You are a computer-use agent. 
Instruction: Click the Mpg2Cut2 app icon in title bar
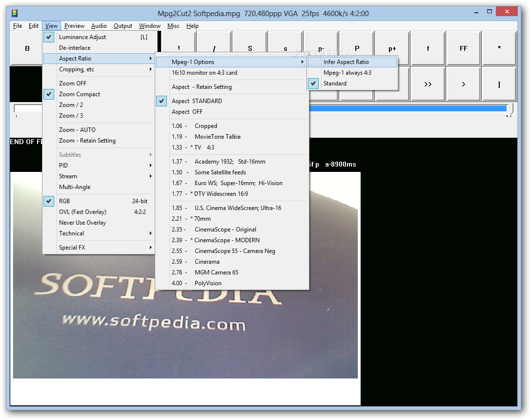point(15,13)
